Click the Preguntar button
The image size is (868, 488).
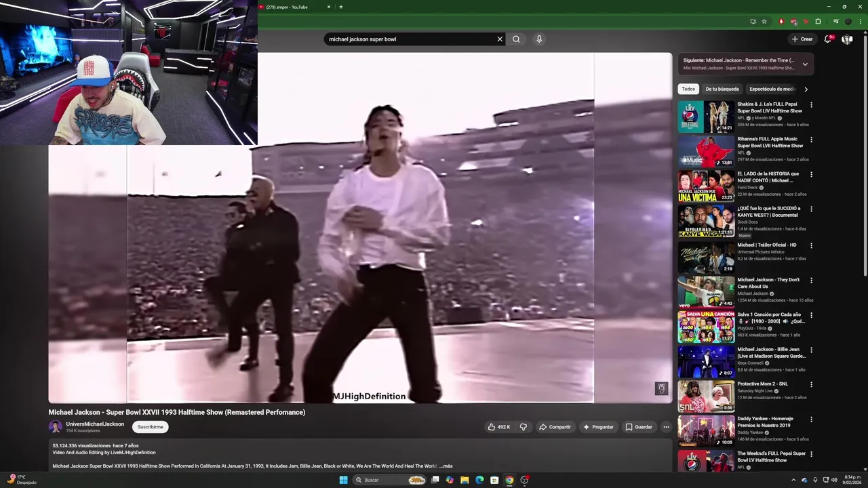(x=598, y=427)
